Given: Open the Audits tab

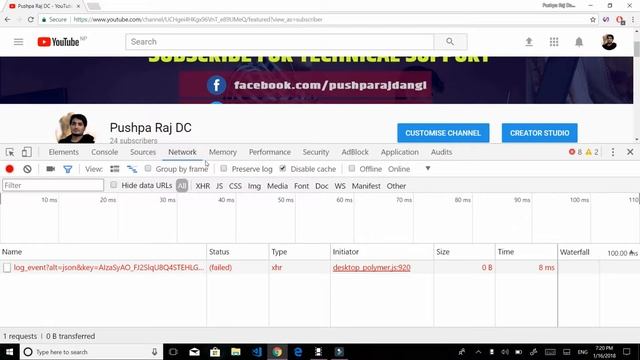Looking at the screenshot, I should pyautogui.click(x=442, y=152).
